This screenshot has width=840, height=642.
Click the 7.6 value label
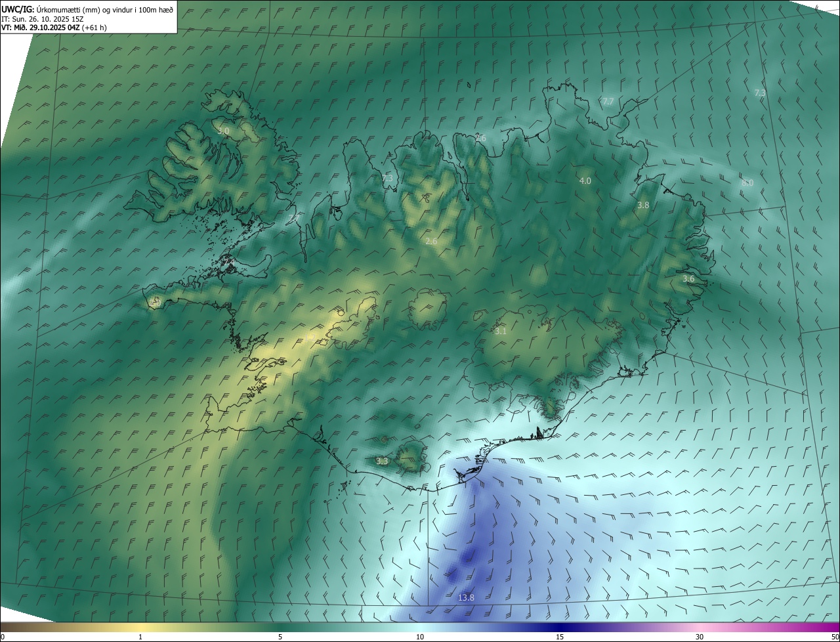(x=480, y=138)
